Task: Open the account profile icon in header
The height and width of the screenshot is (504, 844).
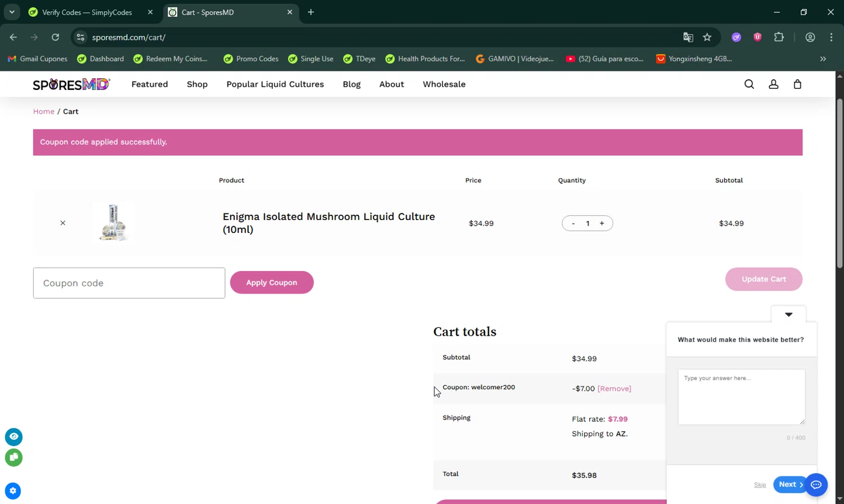Action: [x=774, y=84]
